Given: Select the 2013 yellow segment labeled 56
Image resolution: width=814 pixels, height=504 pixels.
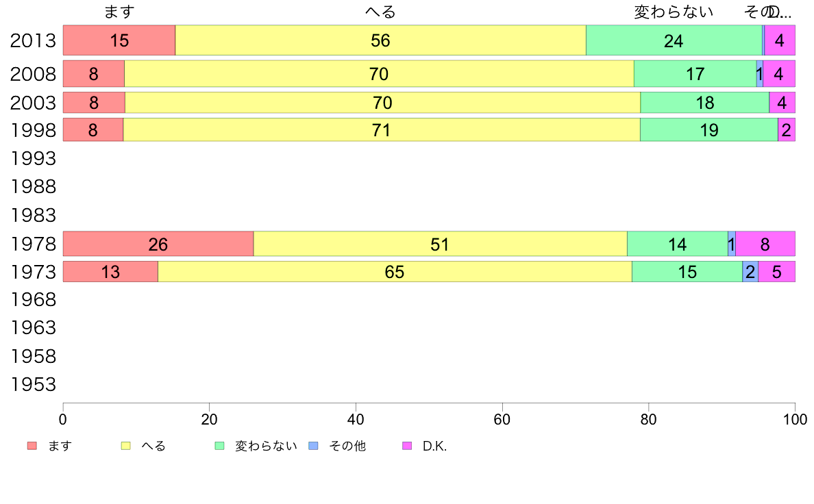Looking at the screenshot, I should (380, 40).
